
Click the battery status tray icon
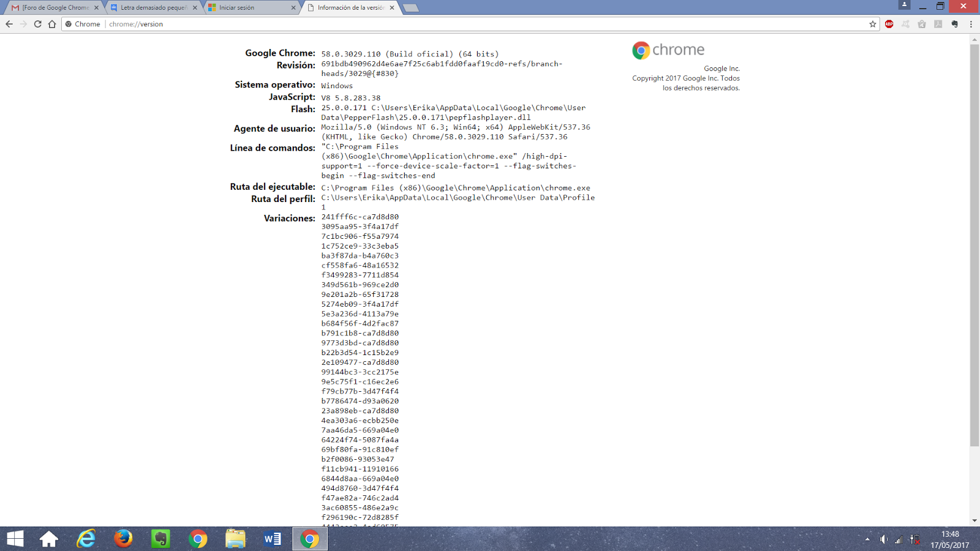pyautogui.click(x=915, y=539)
